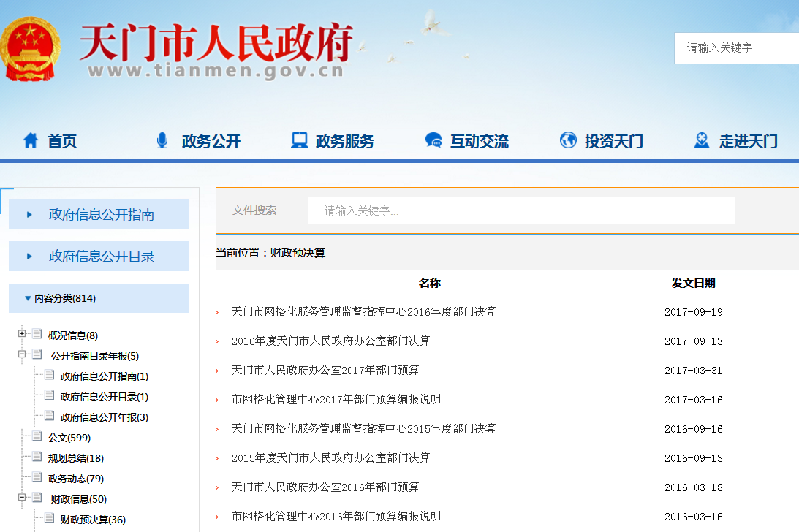Click the person icon beside 走进天门

click(702, 140)
